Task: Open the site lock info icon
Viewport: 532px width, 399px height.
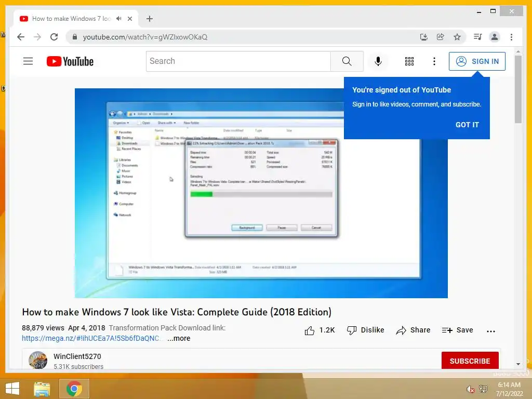Action: tap(75, 37)
